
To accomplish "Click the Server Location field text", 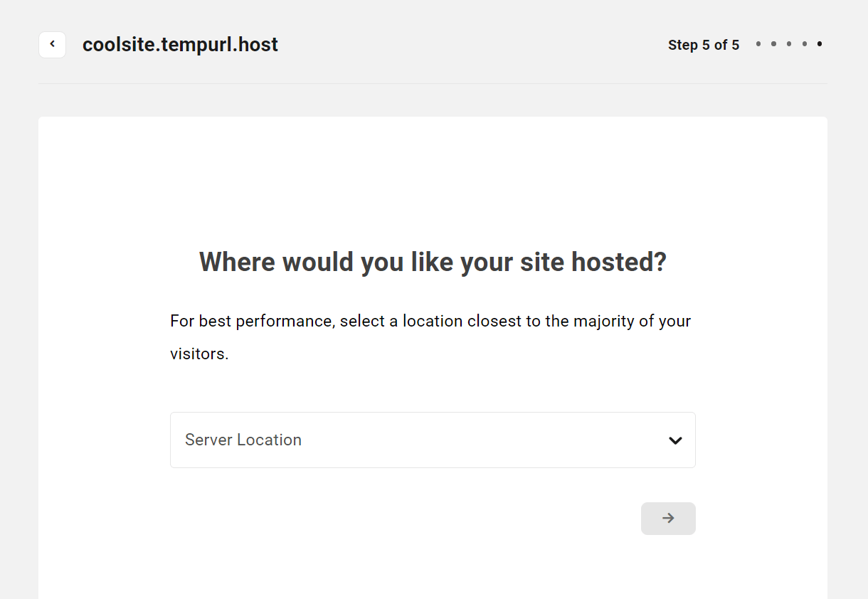I will pyautogui.click(x=243, y=440).
